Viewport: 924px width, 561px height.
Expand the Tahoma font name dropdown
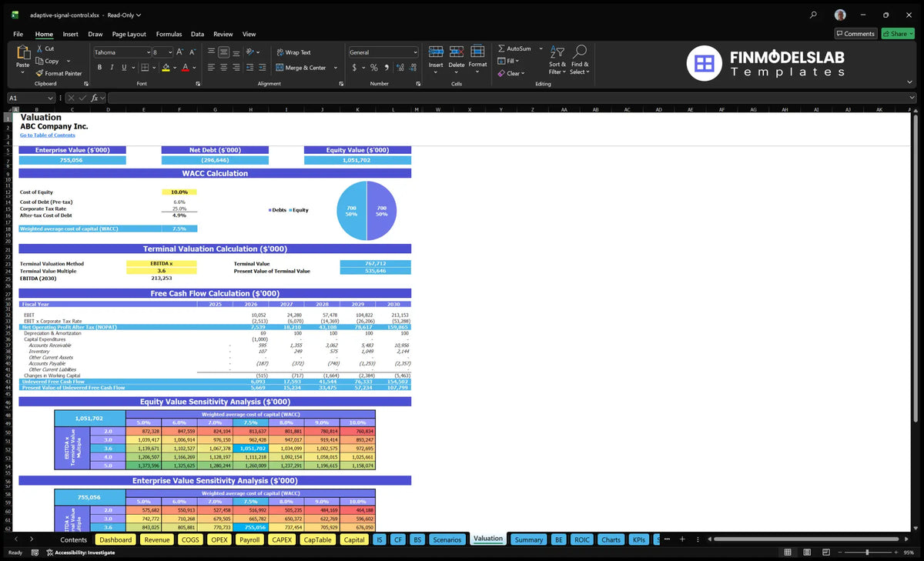pyautogui.click(x=148, y=52)
